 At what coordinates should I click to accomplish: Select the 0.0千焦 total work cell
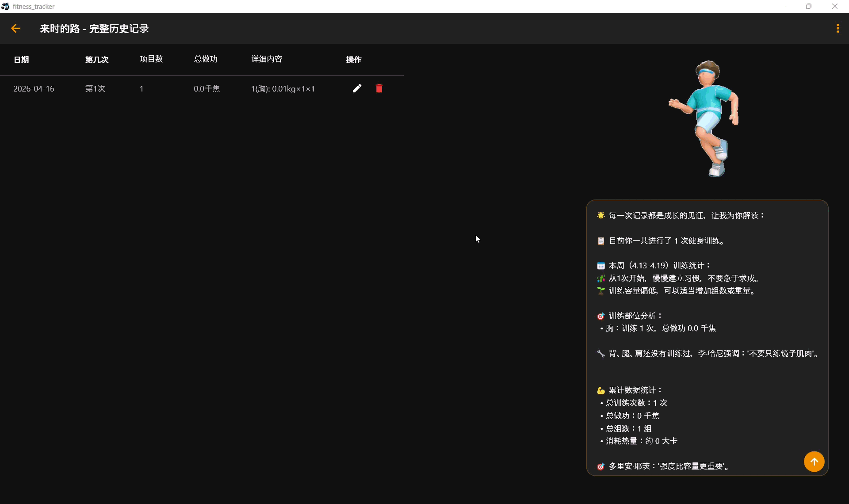(207, 89)
